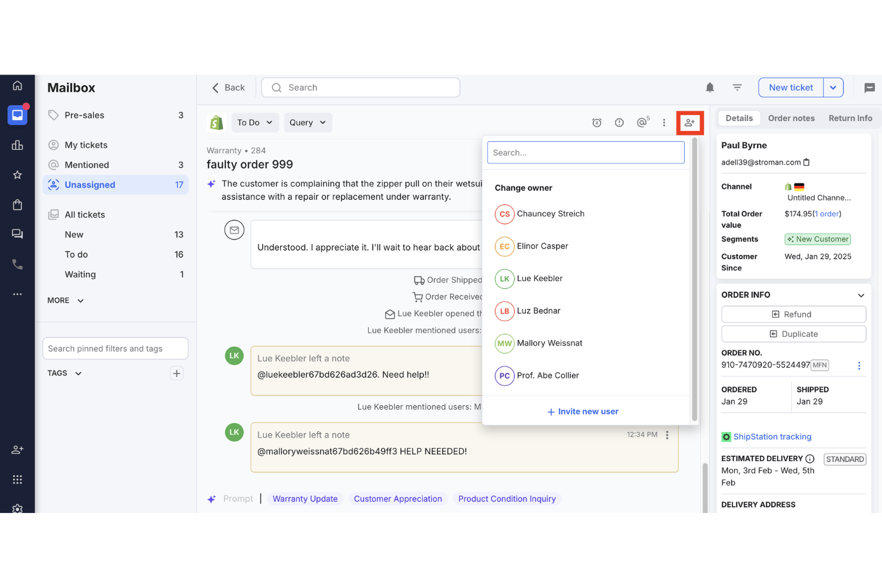Select the Waiting tickets filter

tap(116, 275)
